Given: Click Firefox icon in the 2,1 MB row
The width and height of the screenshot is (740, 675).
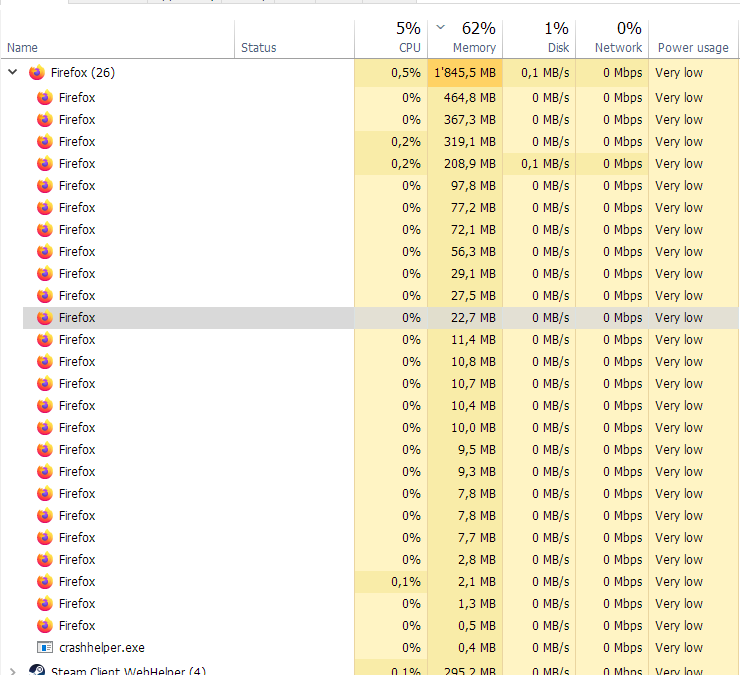Looking at the screenshot, I should click(45, 582).
